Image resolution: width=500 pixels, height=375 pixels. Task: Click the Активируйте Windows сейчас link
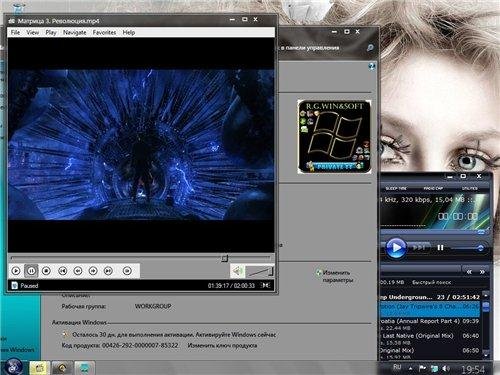pos(236,335)
